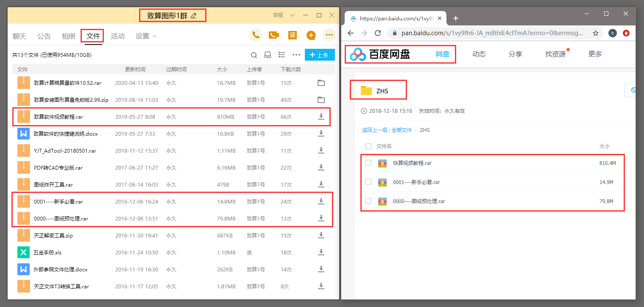Download 0001----新手必看.rar in group files

tap(321, 201)
